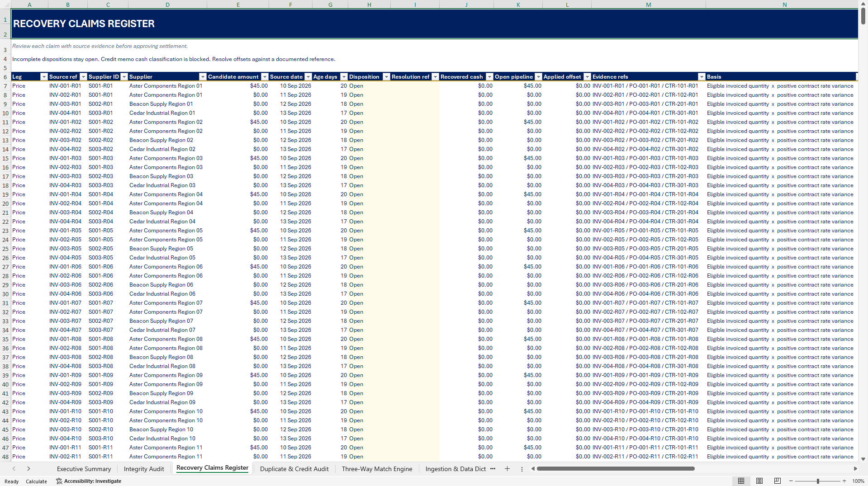Zoom out with the minus icon
868x486 pixels.
coord(791,481)
